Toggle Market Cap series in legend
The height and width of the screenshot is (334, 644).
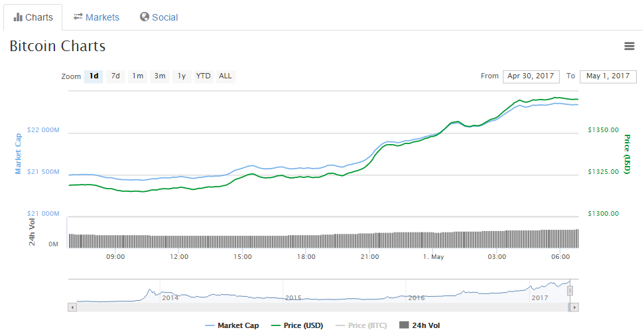[232, 325]
